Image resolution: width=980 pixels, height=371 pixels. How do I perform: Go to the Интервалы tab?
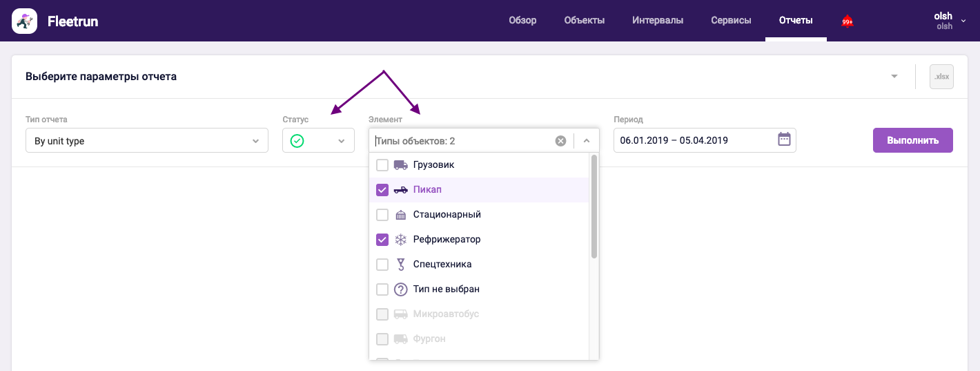[658, 21]
